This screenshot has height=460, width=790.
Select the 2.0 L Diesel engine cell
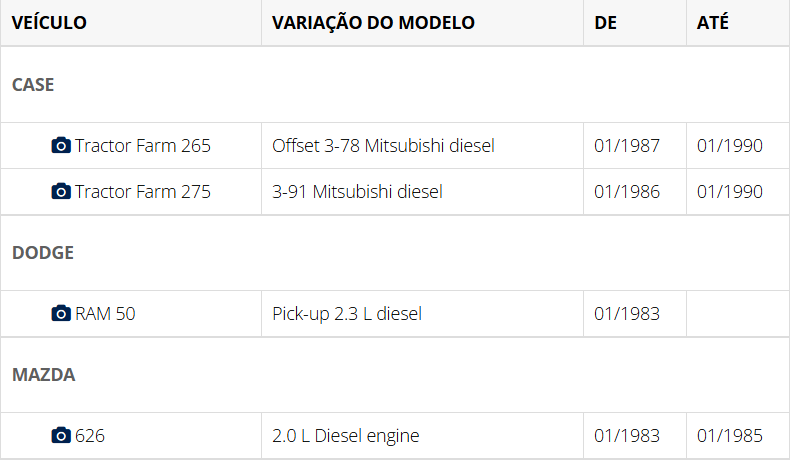[x=345, y=436]
